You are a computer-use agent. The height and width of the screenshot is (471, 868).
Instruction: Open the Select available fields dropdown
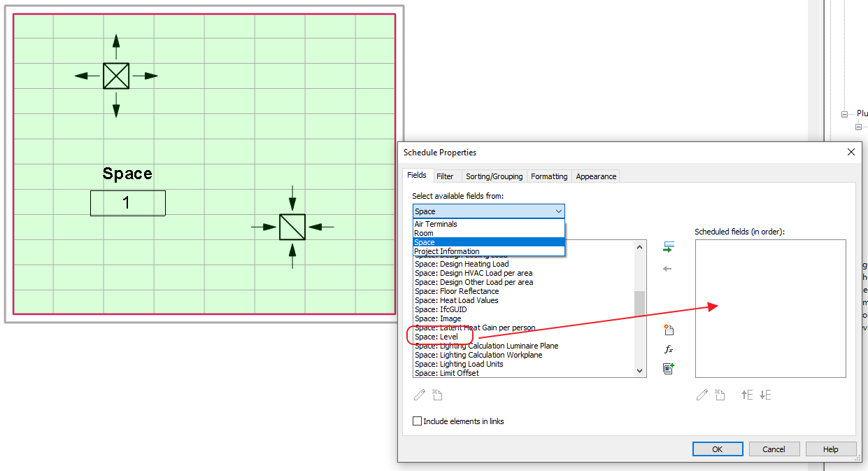click(x=558, y=211)
